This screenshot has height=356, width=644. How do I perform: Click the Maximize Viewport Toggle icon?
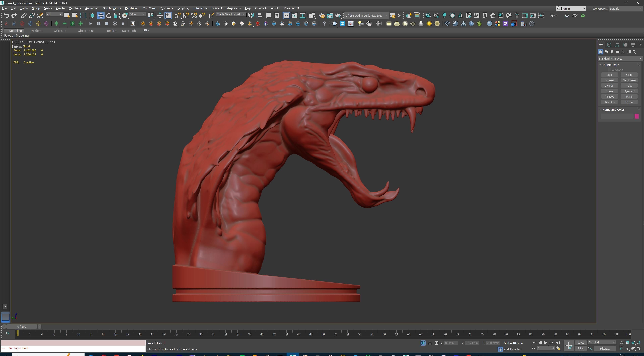(639, 348)
